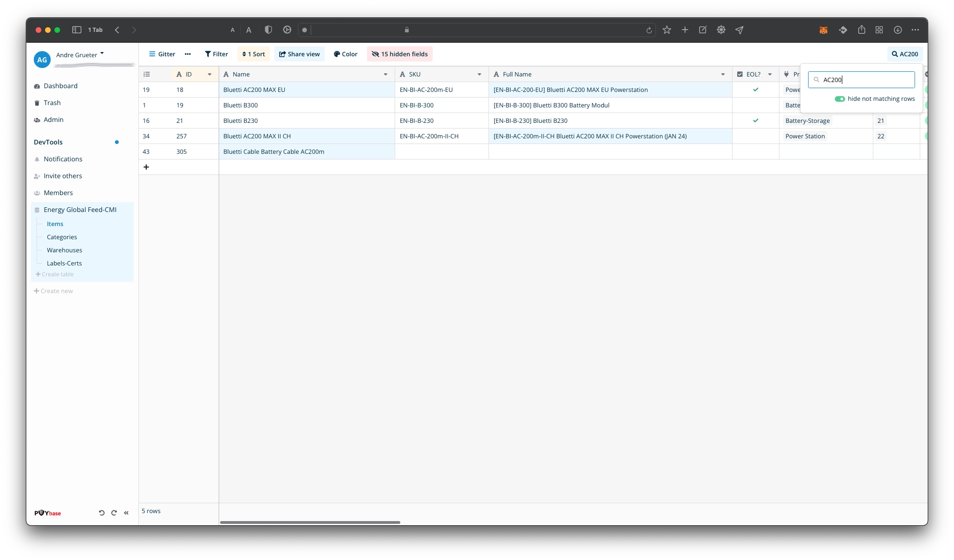Click the undo icon at bottom left
This screenshot has height=560, width=954.
coord(101,513)
